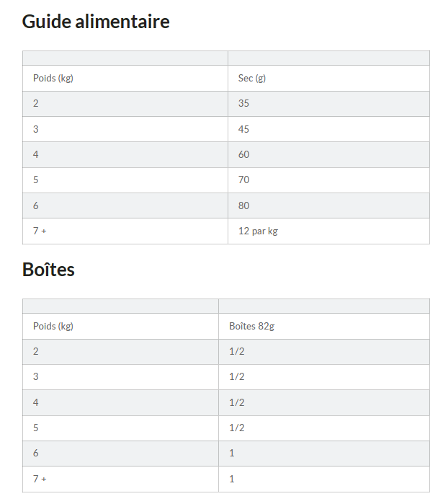Viewport: 443px width, 504px height.
Task: Select the 80 value cell
Action: [x=243, y=205]
